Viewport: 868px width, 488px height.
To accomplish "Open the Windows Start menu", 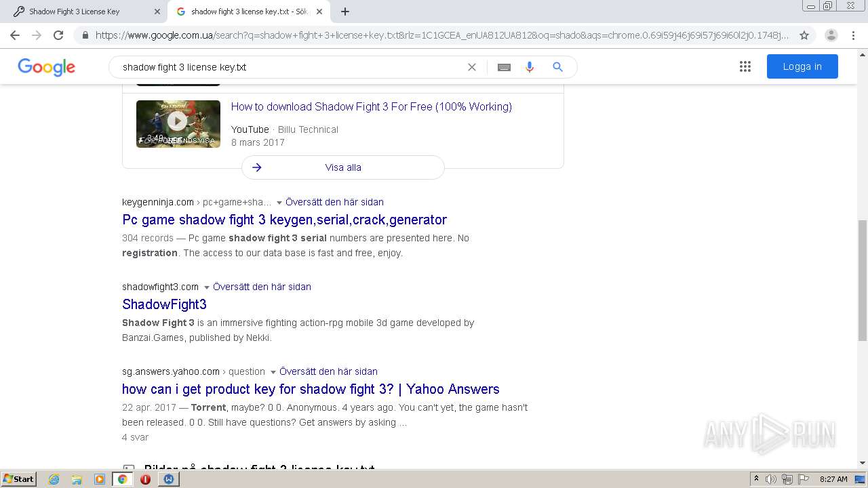I will (x=19, y=479).
